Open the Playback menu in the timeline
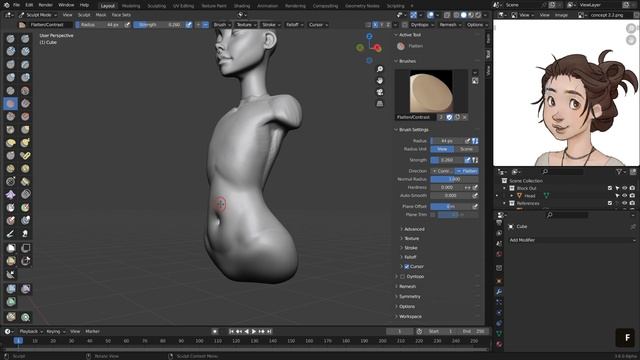Viewport: 640px width, 360px height. 31,331
